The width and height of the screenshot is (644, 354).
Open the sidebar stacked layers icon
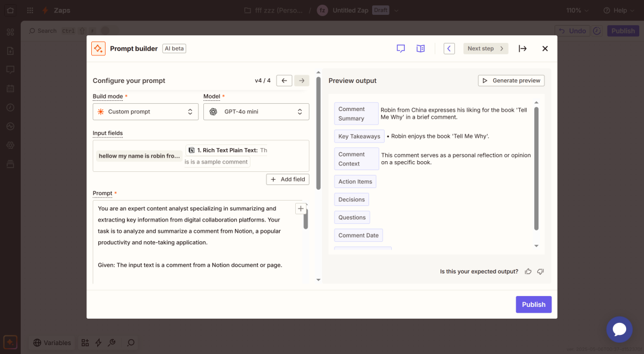pos(10,164)
